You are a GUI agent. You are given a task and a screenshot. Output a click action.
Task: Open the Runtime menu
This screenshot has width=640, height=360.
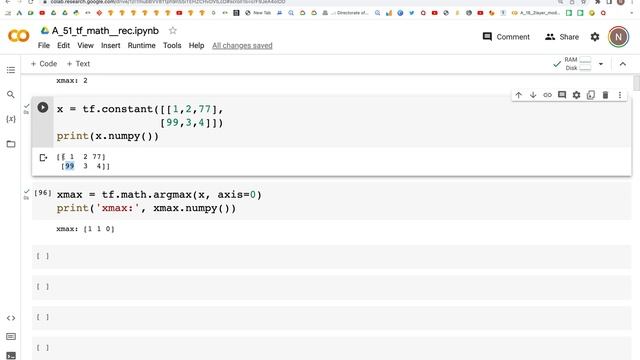coord(141,45)
